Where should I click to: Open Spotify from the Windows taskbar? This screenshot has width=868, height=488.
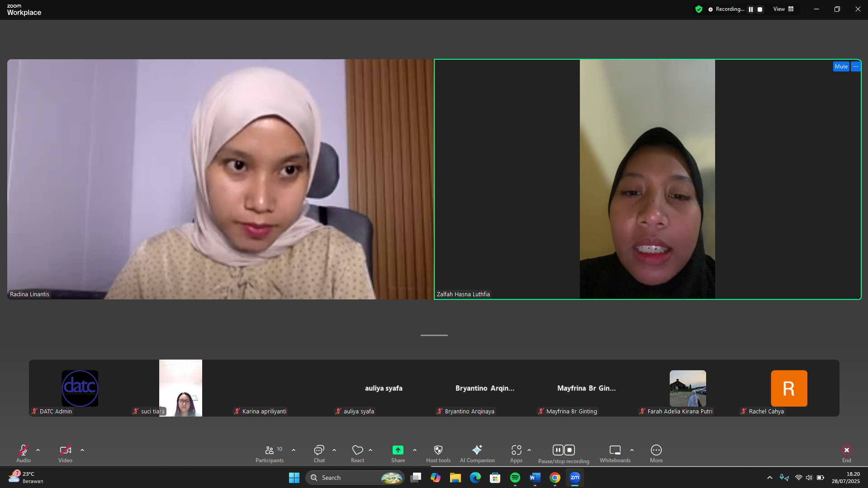515,478
